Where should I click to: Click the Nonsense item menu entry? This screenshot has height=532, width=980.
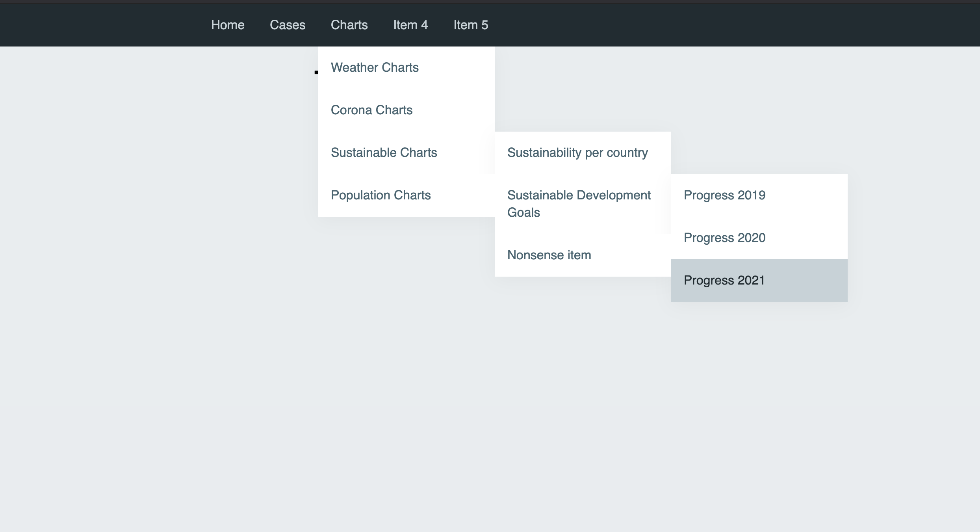click(x=549, y=255)
